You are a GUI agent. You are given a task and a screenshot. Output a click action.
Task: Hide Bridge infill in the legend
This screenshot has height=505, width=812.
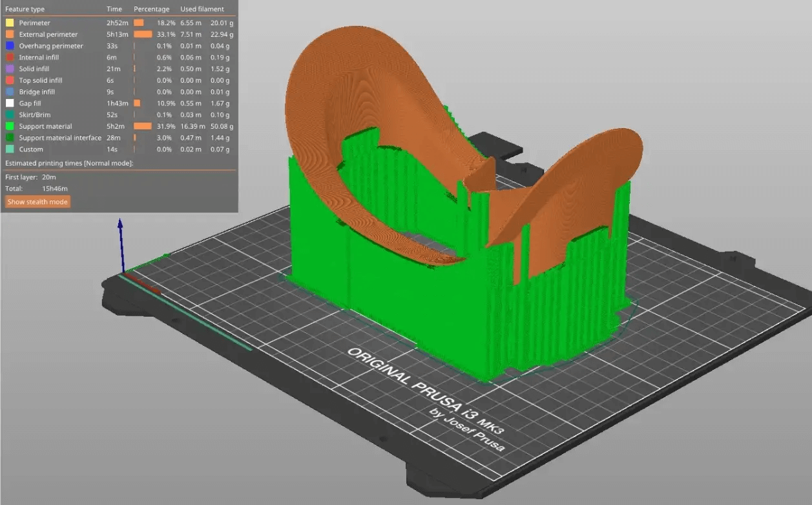point(36,92)
